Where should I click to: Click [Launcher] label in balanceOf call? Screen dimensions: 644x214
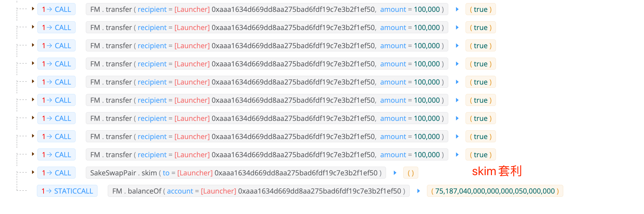pyautogui.click(x=218, y=191)
